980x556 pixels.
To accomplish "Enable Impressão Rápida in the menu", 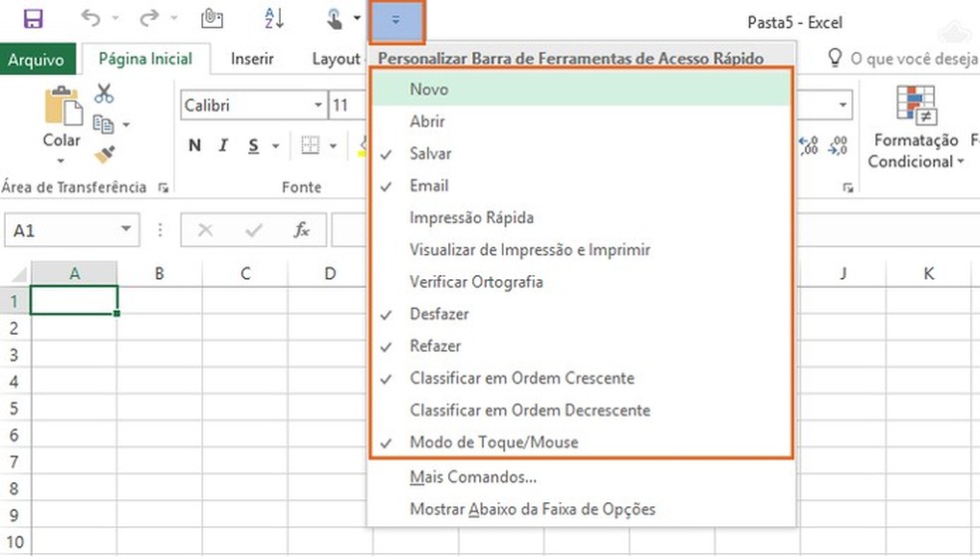I will click(x=471, y=217).
